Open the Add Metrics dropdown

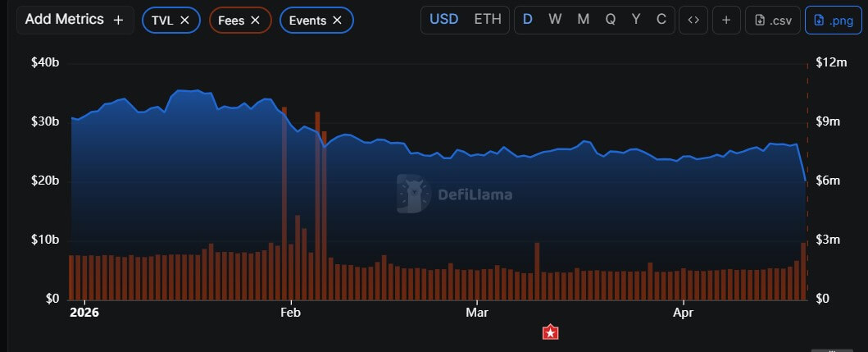[x=74, y=20]
